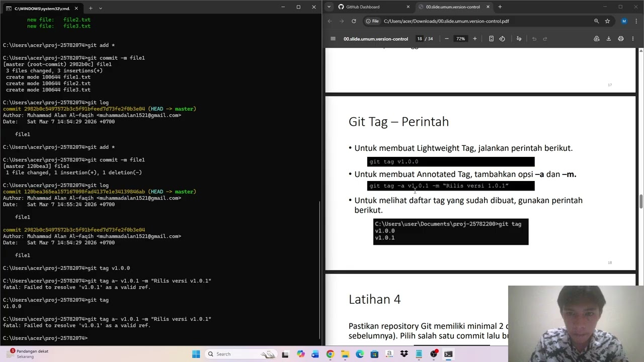
Task: Click Chrome zoom magnifier icon in address bar
Action: coord(596,21)
